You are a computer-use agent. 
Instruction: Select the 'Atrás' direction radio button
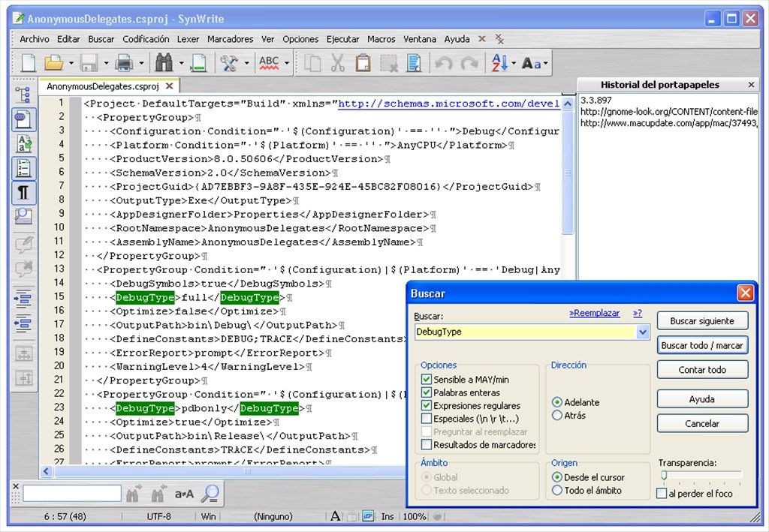(556, 416)
